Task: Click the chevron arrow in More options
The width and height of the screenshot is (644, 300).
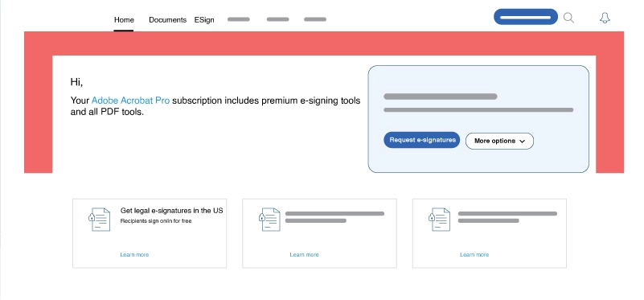Action: point(522,142)
